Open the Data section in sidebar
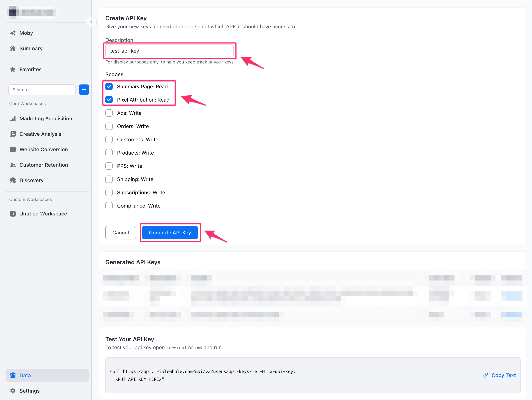This screenshot has width=532, height=400. [x=47, y=375]
